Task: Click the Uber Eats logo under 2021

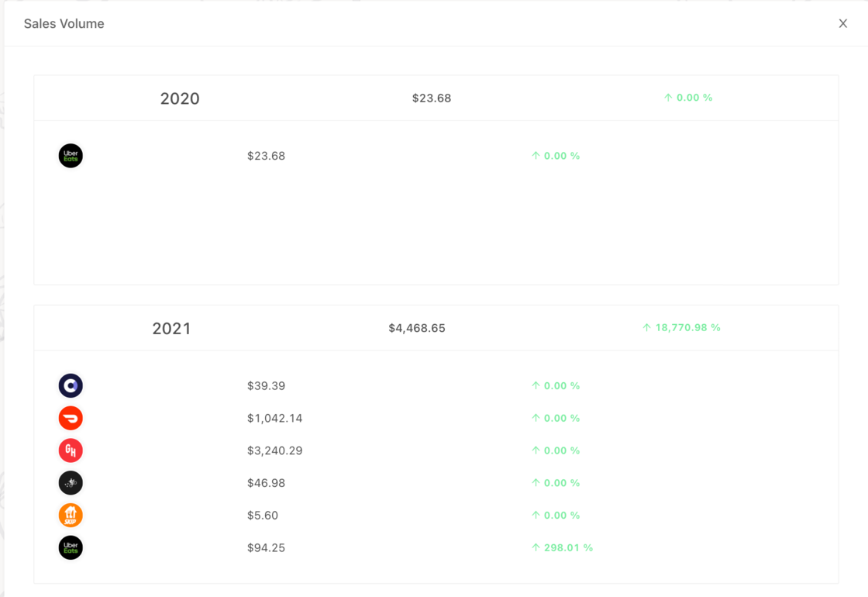Action: [71, 548]
